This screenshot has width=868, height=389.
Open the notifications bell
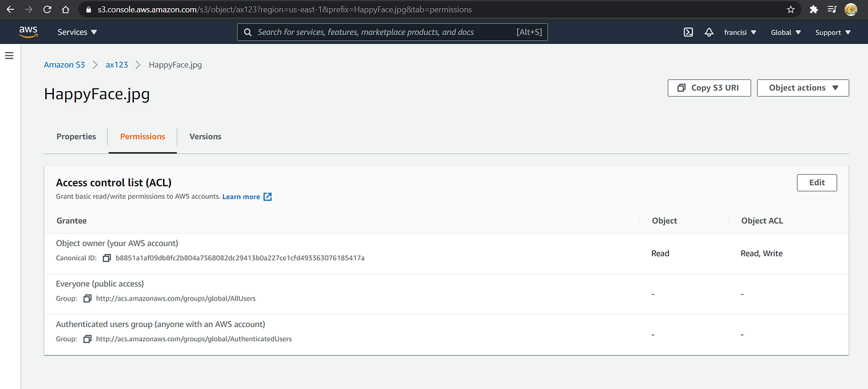(709, 32)
